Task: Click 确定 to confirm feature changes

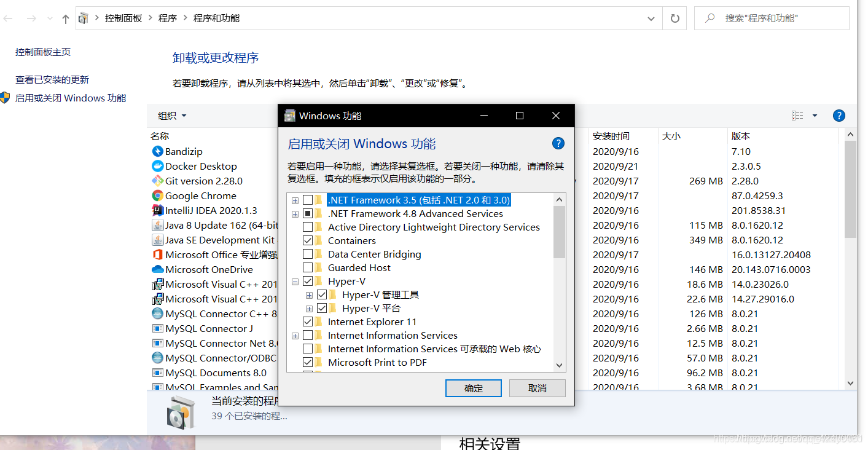Action: click(474, 389)
